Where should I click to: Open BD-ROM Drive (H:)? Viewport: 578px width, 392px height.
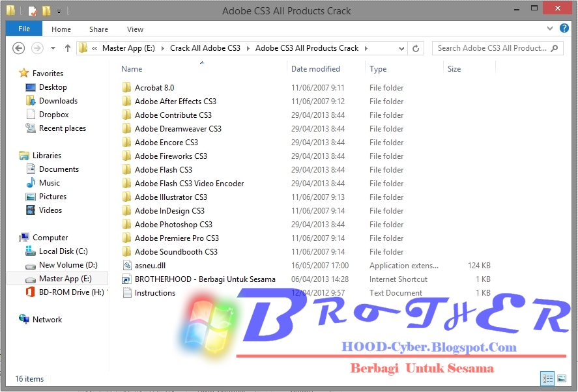point(71,292)
